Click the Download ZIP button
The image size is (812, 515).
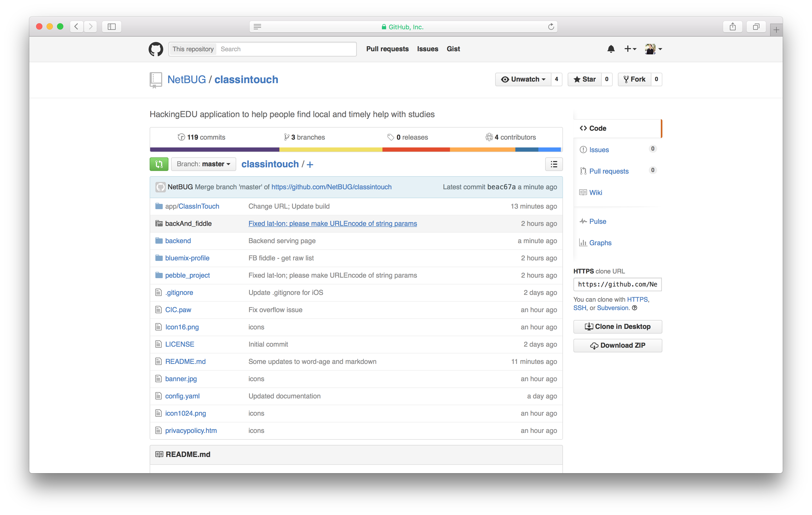[617, 345]
